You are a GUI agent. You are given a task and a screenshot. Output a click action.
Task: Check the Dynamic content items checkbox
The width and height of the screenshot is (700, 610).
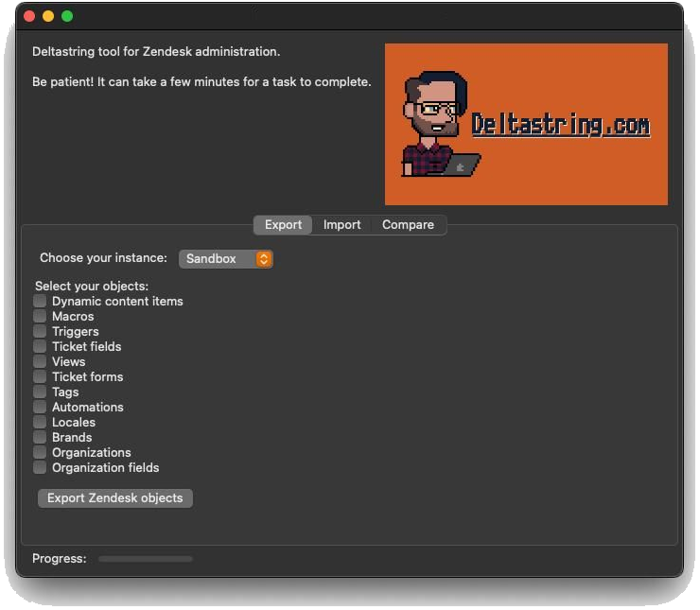coord(40,301)
